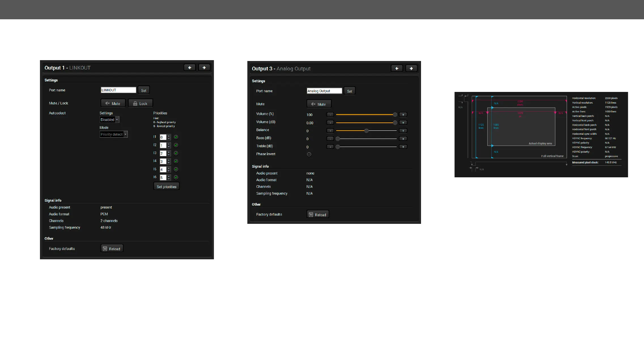Click the '148.8 MHz' pixel clock value

pyautogui.click(x=611, y=163)
